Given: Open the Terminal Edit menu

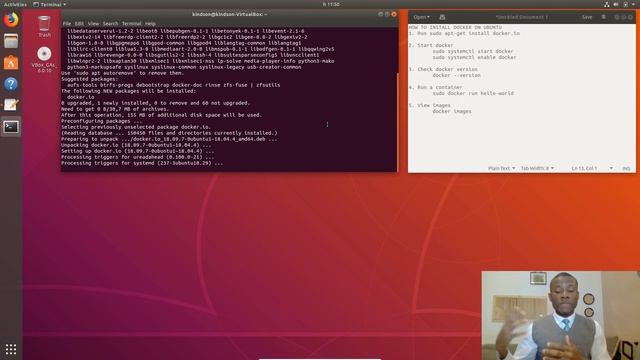Looking at the screenshot, I should 79,24.
